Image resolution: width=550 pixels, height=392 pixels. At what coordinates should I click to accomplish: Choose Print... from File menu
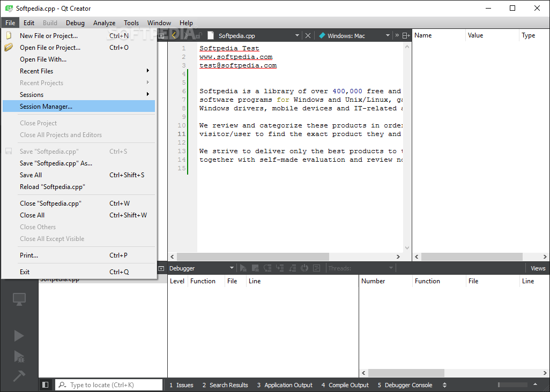[79, 255]
